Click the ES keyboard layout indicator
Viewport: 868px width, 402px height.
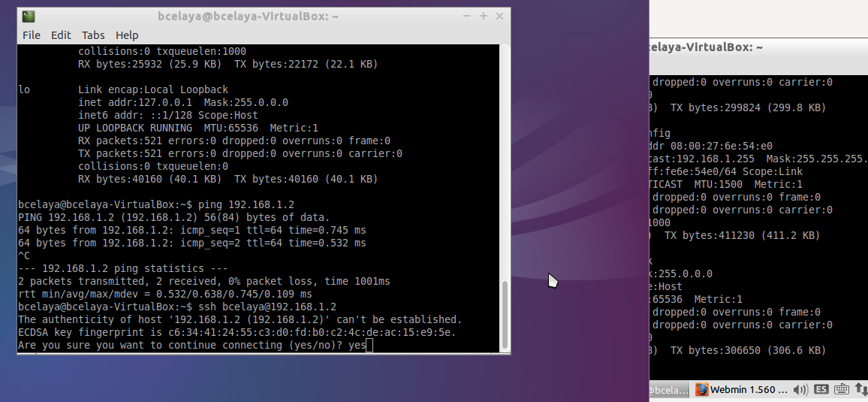(x=821, y=389)
